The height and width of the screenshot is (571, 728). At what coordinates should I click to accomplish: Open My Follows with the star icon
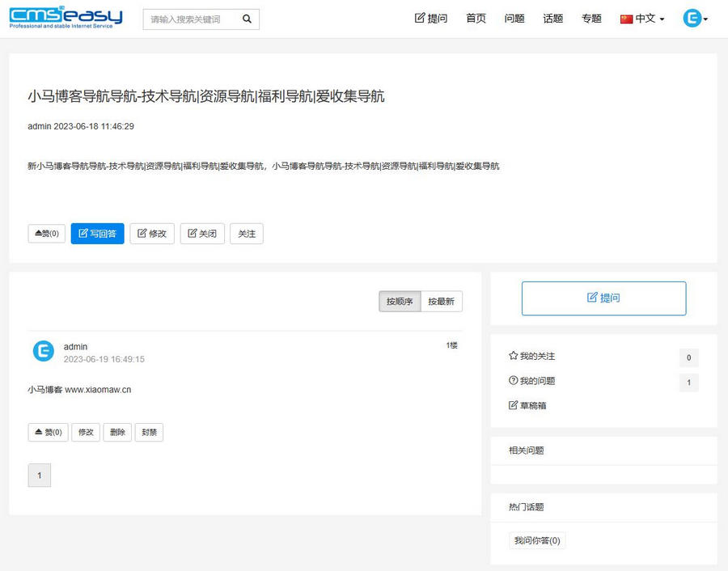pos(531,356)
